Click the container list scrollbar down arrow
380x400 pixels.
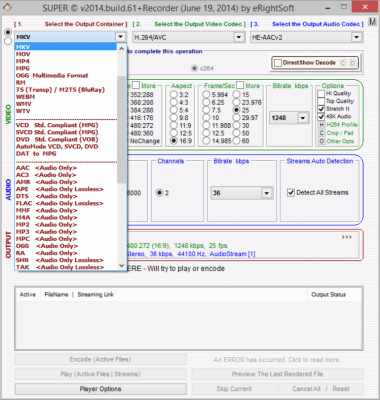tap(122, 266)
